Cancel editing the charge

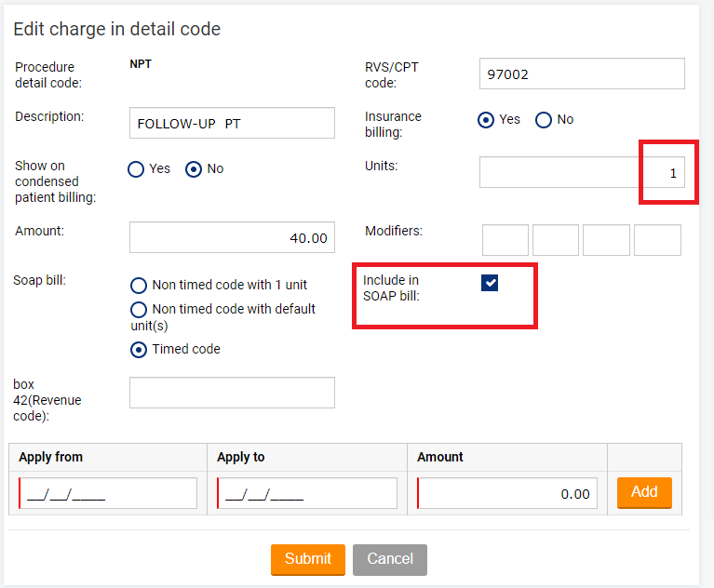coord(390,559)
